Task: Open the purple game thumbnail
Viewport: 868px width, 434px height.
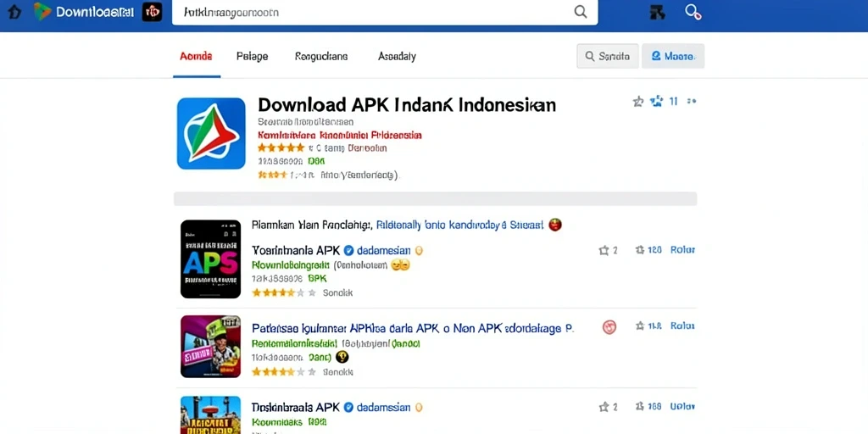Action: [x=211, y=347]
